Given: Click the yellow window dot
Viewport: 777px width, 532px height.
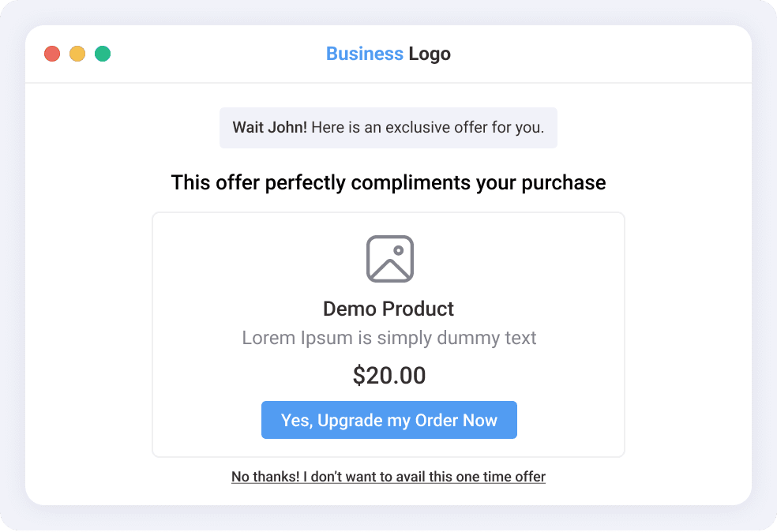Looking at the screenshot, I should pyautogui.click(x=77, y=54).
